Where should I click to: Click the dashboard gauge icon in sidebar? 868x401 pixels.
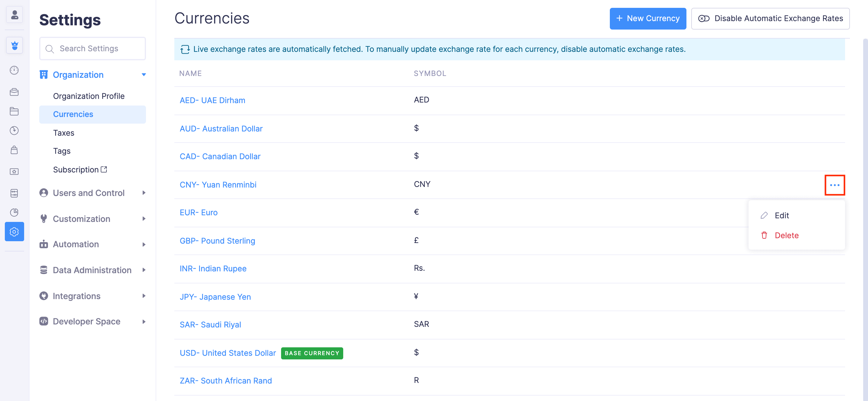pyautogui.click(x=14, y=70)
